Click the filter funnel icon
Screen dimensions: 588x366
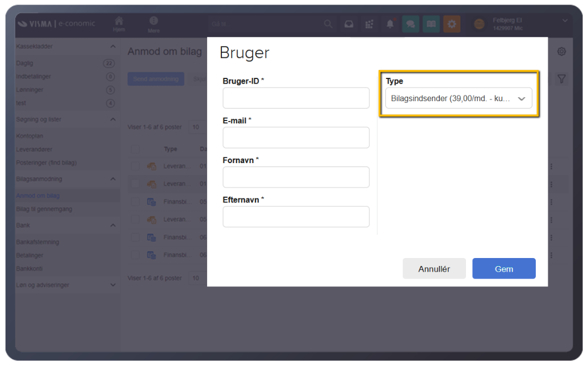(561, 79)
